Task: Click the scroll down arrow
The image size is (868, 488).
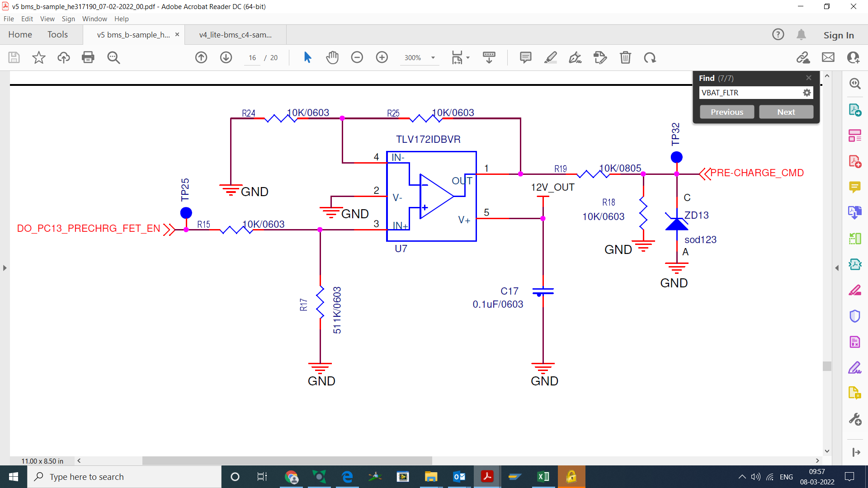Action: coord(827,451)
